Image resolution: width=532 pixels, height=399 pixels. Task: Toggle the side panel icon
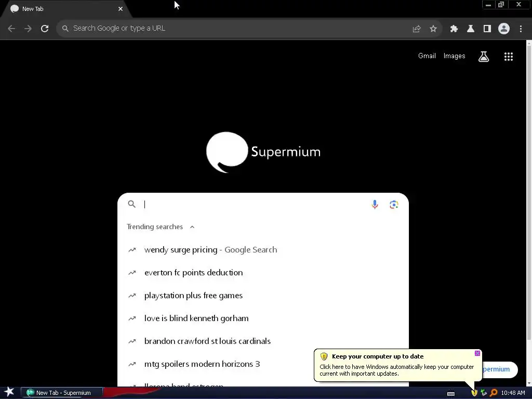pos(487,29)
